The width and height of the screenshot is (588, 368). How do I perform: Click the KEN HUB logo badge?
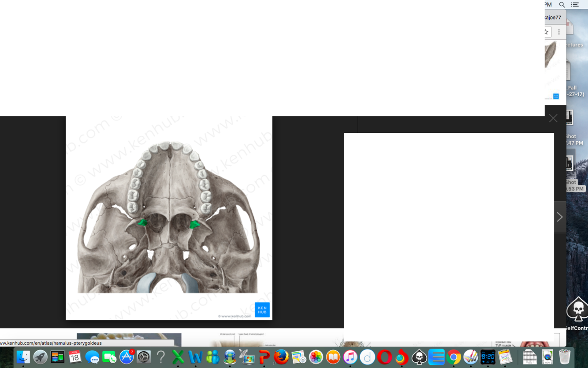[262, 309]
